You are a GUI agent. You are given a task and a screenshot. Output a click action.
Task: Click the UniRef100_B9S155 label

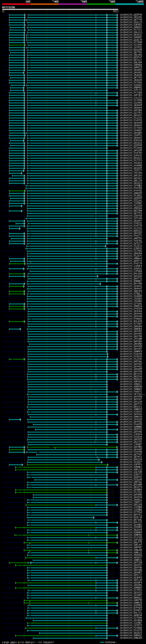click(131, 50)
